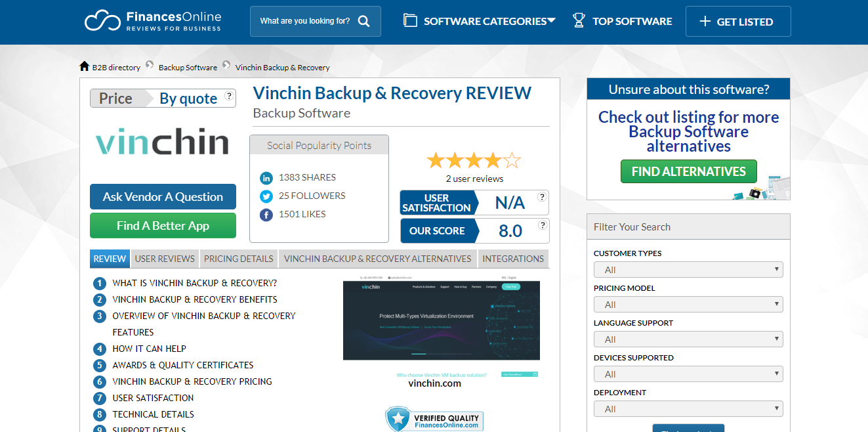The image size is (868, 432).
Task: Select the Review tab
Action: tap(110, 259)
